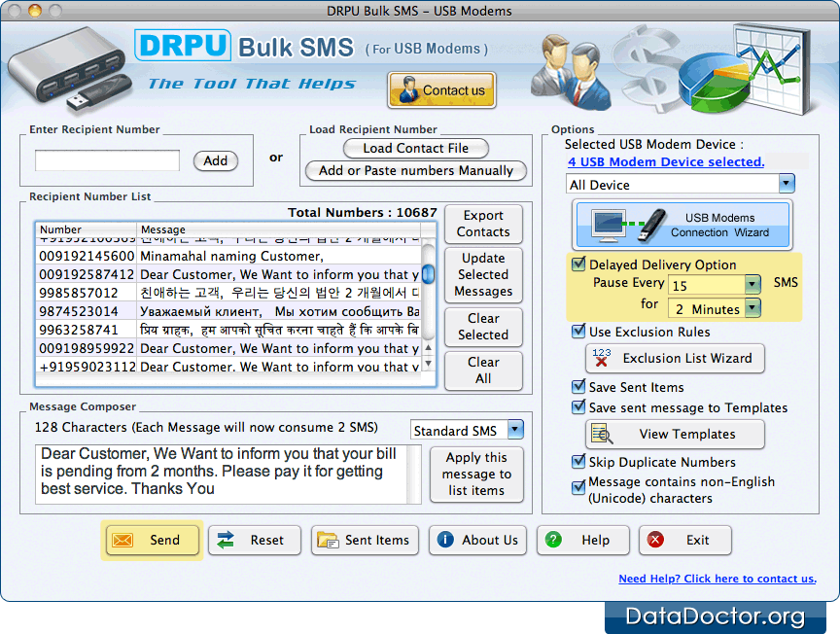Click recipient list scroll down arrow

(x=428, y=364)
